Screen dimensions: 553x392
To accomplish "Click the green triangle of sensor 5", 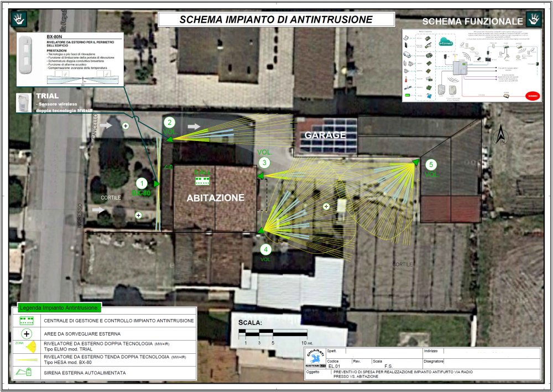I will pyautogui.click(x=416, y=162).
